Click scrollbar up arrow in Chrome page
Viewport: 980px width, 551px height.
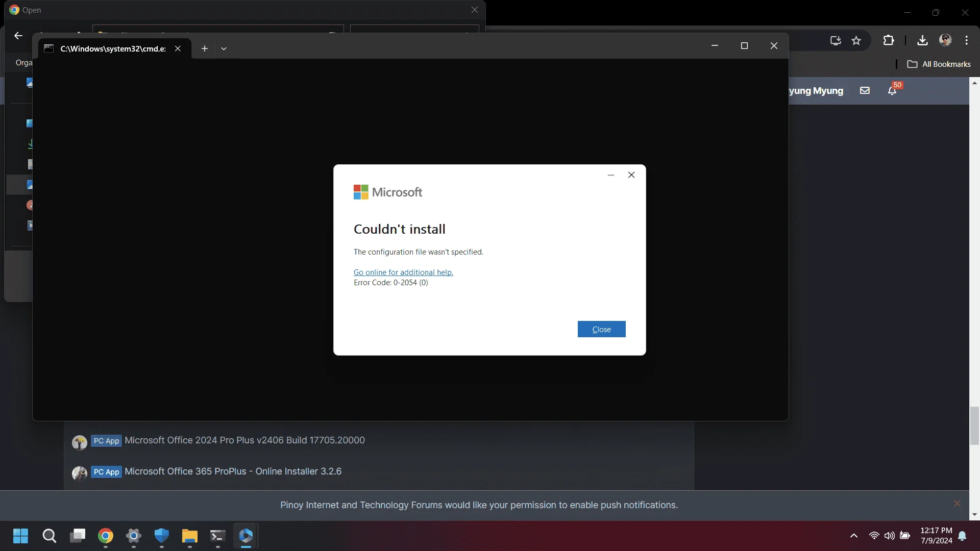tap(974, 83)
